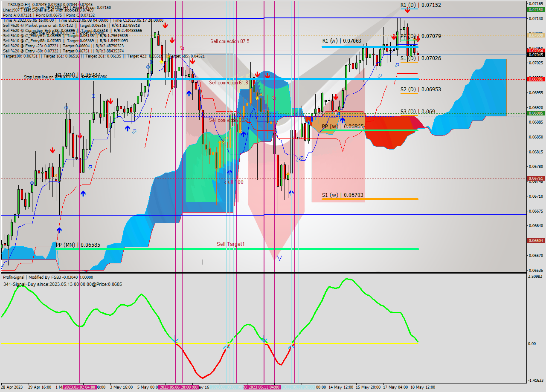
Task: Select the S2 (D) | 0.06953 label
Action: (421, 89)
